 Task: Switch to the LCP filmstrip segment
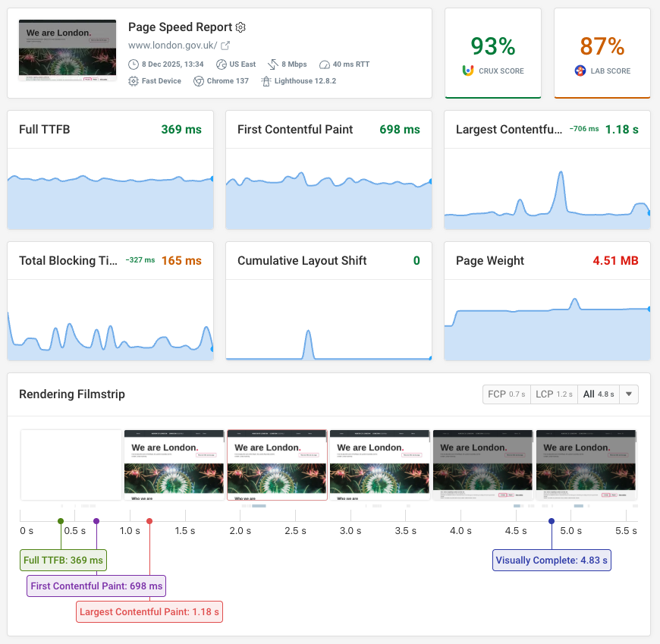(x=554, y=394)
